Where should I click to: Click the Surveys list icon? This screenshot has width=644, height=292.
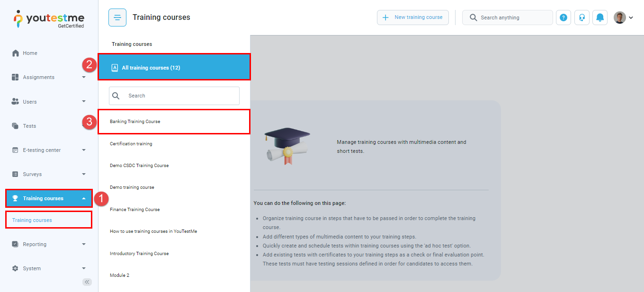click(15, 174)
